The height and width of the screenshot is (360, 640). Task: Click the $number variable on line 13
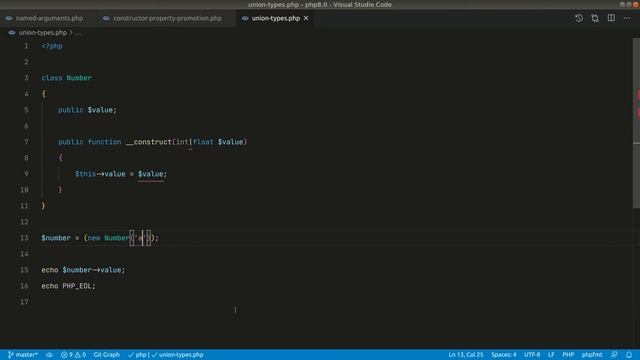pos(56,238)
